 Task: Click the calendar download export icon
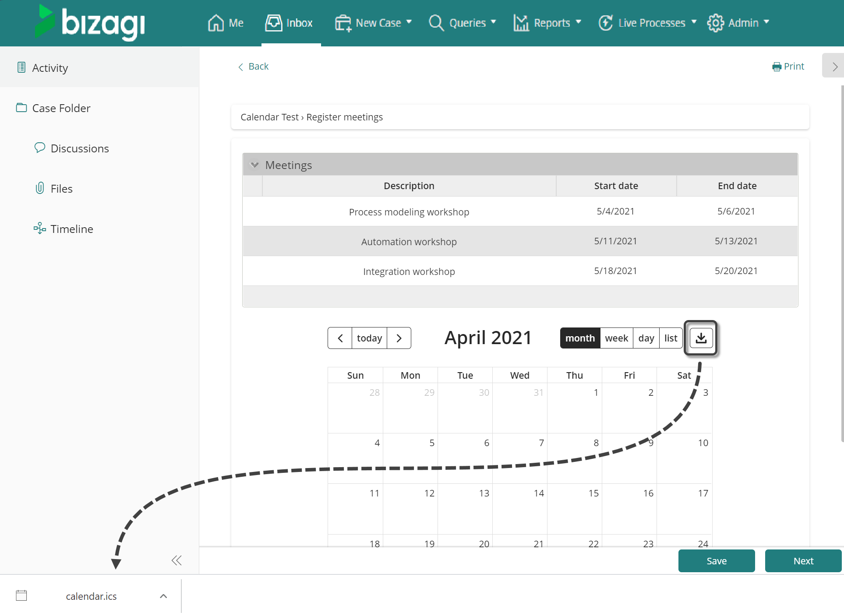click(x=701, y=338)
